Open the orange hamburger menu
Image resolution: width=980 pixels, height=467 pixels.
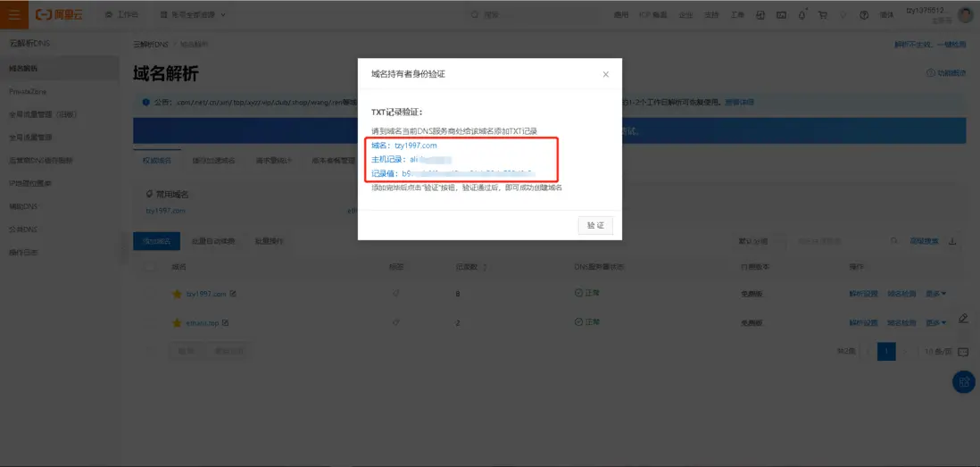tap(13, 14)
